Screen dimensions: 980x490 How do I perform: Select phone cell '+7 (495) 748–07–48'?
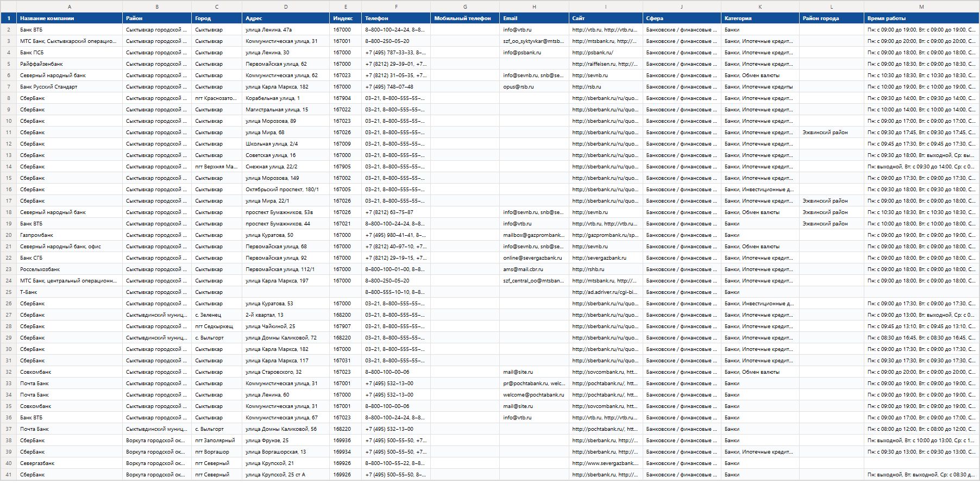(396, 87)
